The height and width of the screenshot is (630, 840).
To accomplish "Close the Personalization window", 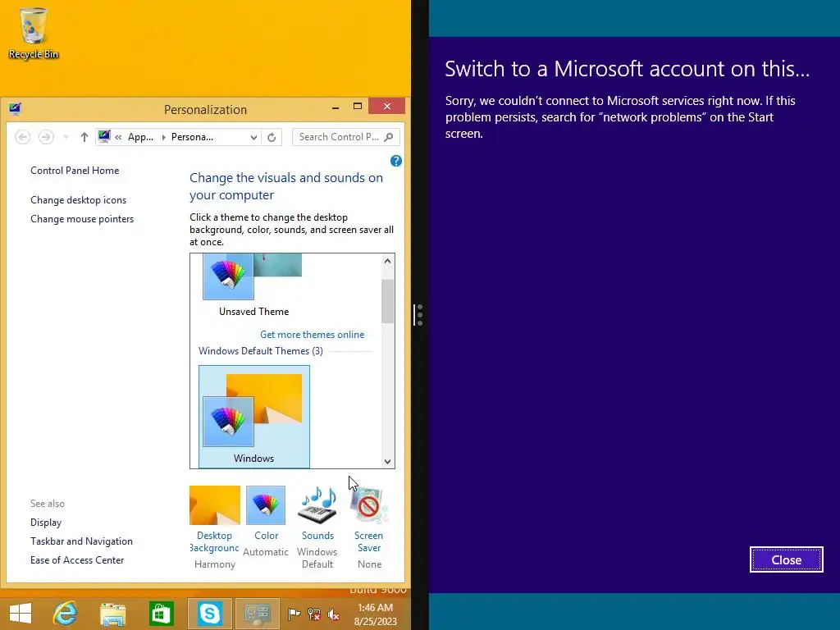I will pyautogui.click(x=387, y=106).
